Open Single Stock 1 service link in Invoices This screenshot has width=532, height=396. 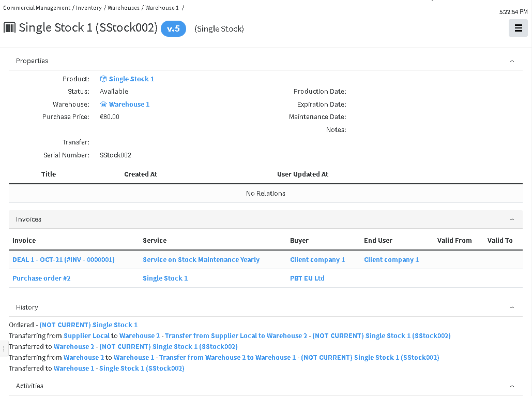point(165,278)
